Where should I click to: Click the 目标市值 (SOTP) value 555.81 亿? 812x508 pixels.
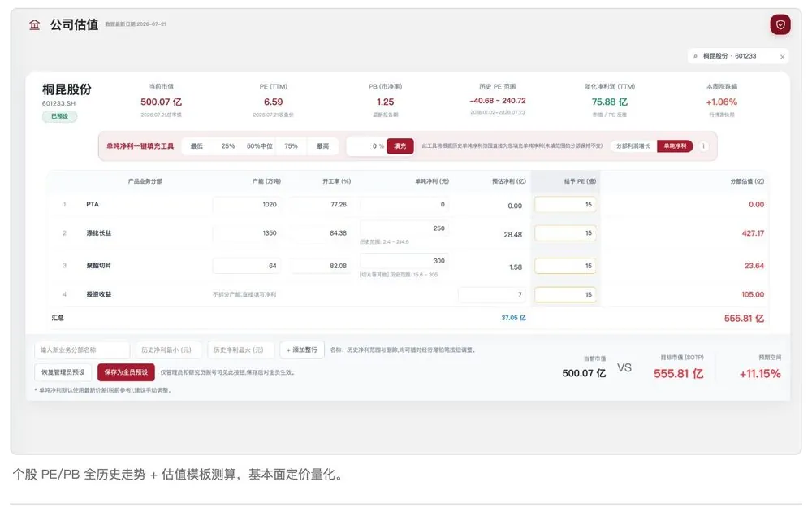678,374
